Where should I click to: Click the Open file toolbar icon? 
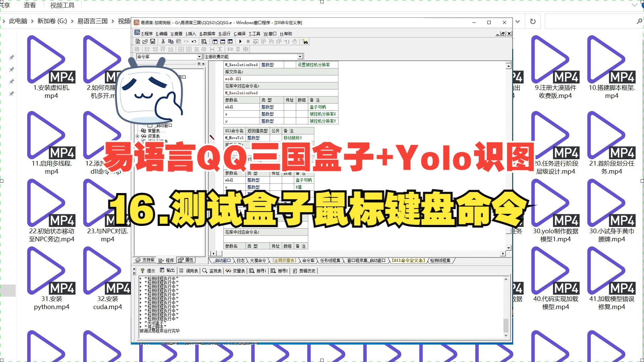click(145, 42)
